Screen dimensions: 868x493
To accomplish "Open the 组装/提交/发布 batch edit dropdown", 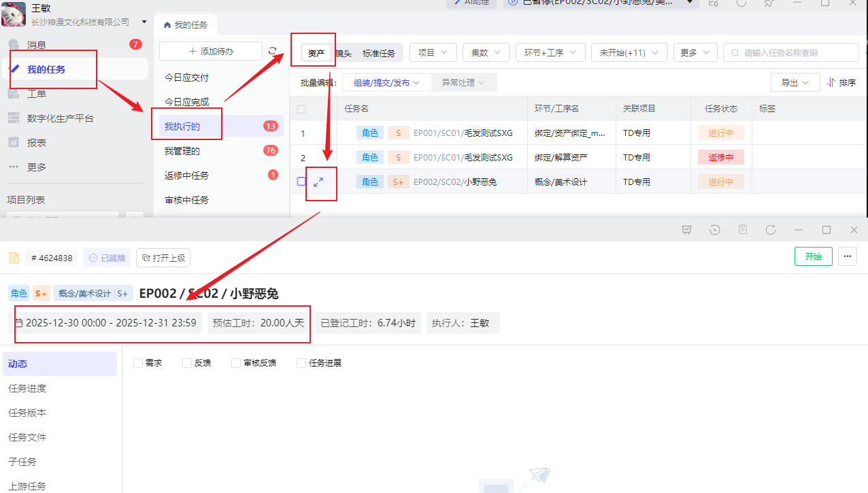I will [384, 82].
